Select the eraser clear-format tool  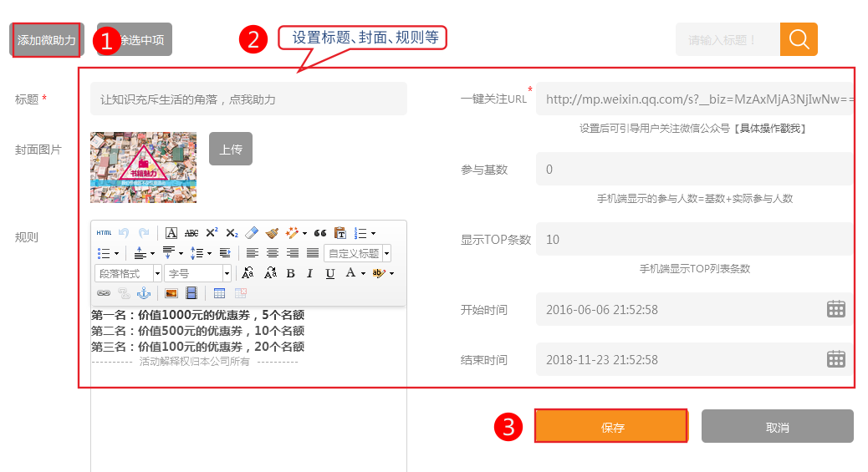tap(252, 233)
